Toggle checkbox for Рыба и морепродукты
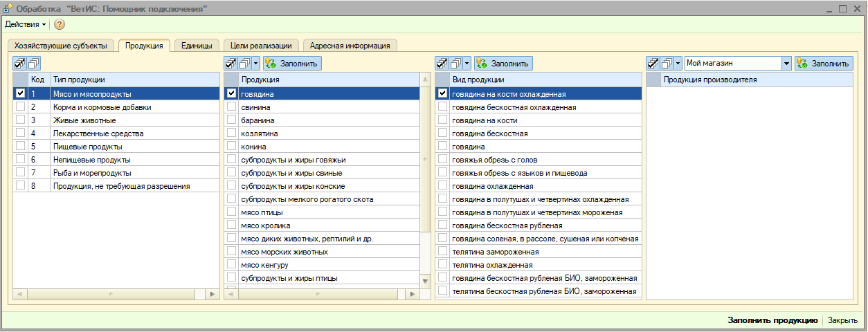868x332 pixels. coord(20,173)
